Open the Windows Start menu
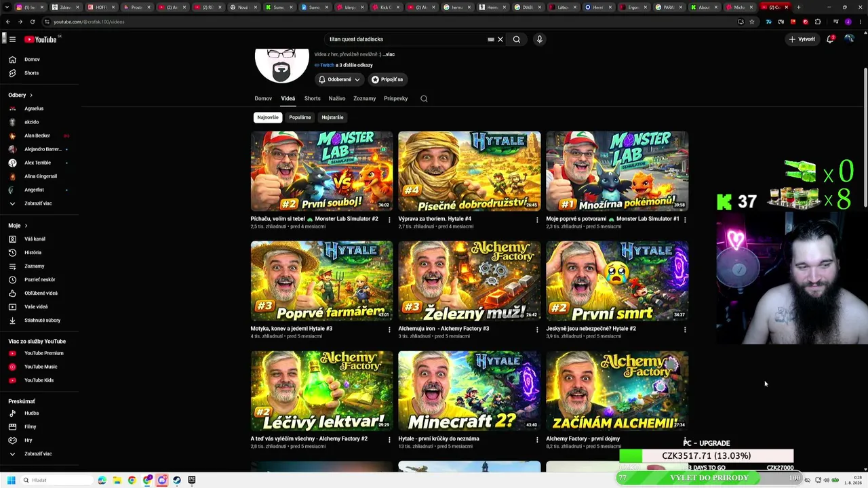This screenshot has width=868, height=488. click(11, 481)
